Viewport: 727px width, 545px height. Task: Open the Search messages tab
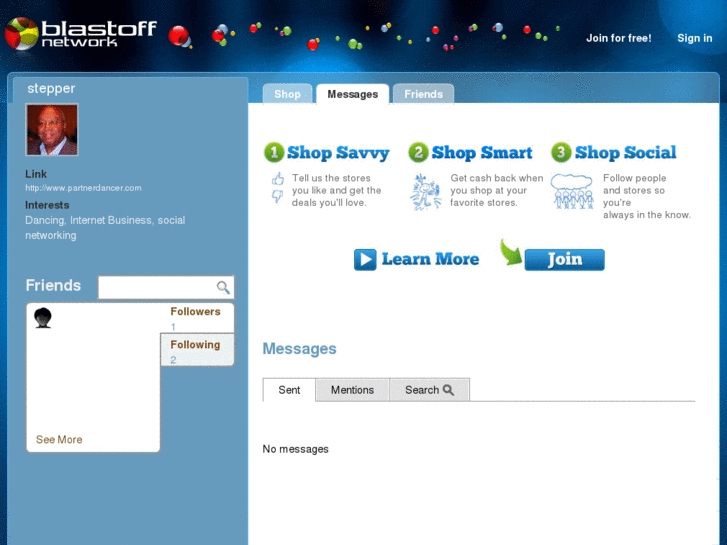click(429, 390)
